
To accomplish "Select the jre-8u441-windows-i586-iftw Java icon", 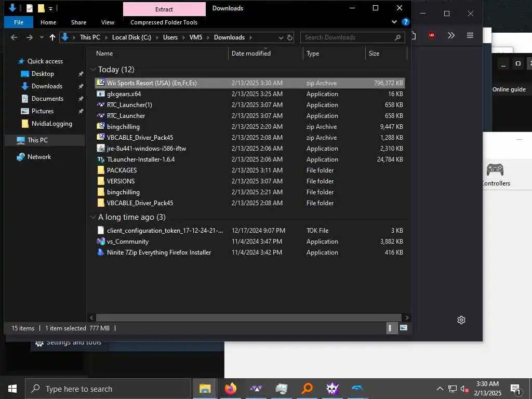I will tap(101, 148).
